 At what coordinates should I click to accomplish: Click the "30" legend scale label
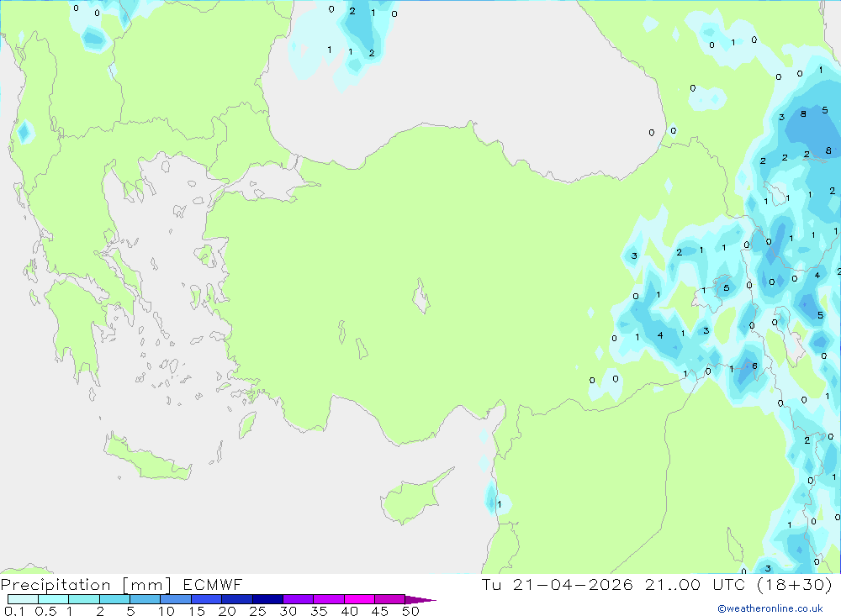coord(288,611)
